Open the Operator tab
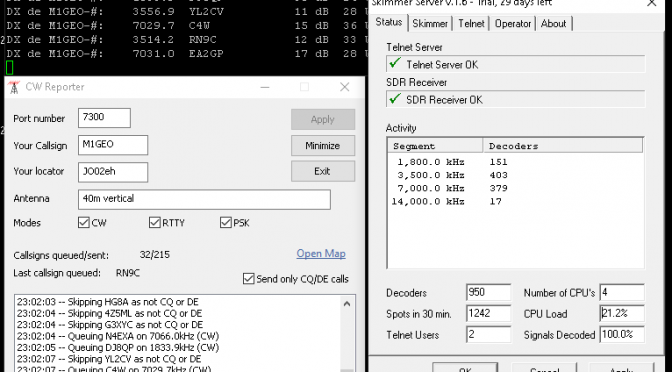Screen dimensions: 672x372 513,24
